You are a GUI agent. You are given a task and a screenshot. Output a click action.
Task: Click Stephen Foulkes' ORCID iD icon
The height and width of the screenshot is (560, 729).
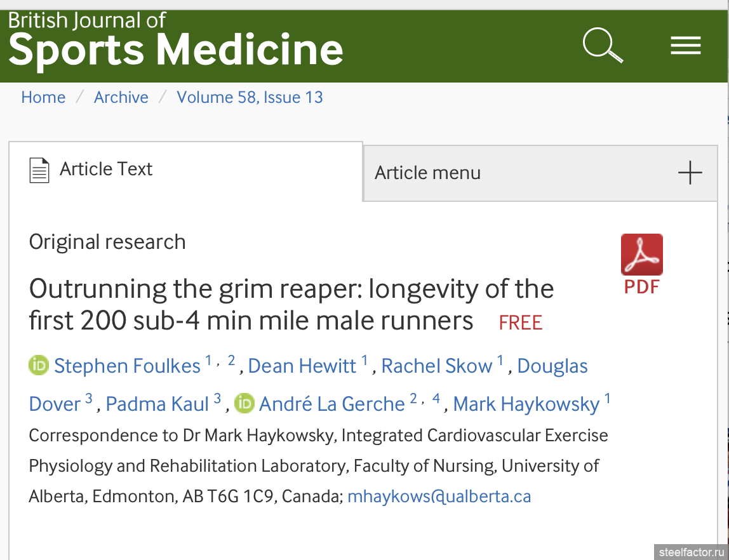point(39,365)
